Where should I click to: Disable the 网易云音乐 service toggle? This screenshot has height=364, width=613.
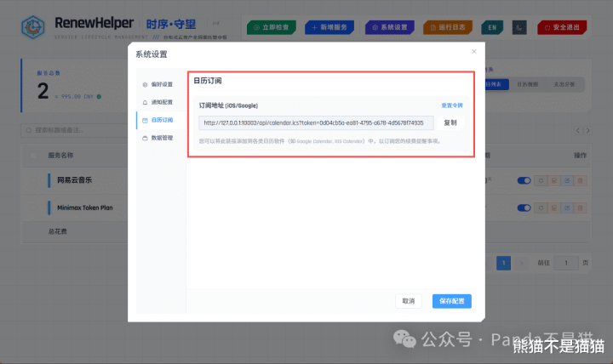click(524, 180)
